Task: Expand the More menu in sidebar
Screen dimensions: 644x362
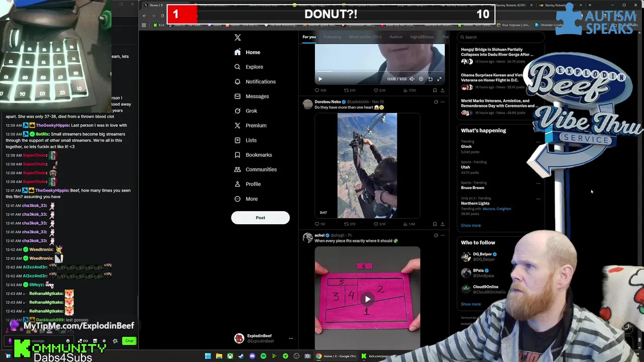Action: point(246,199)
